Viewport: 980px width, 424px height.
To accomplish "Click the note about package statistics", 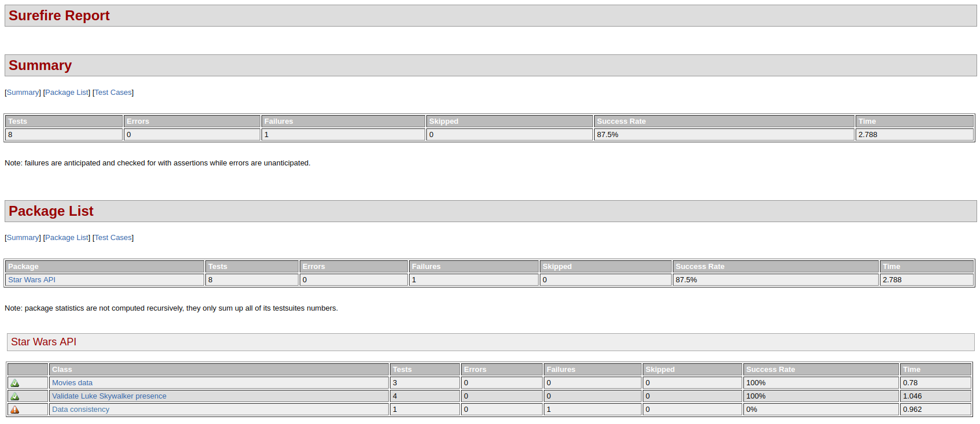I will [x=171, y=308].
